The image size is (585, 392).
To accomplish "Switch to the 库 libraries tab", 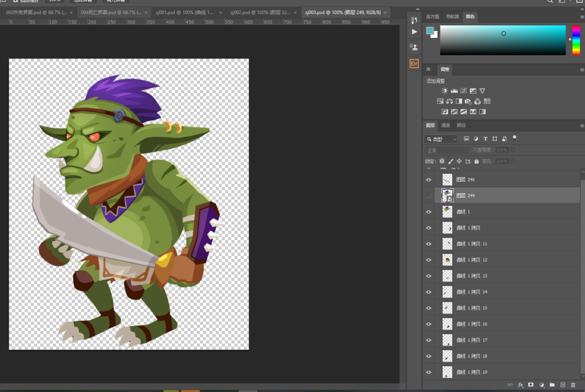I will [428, 69].
